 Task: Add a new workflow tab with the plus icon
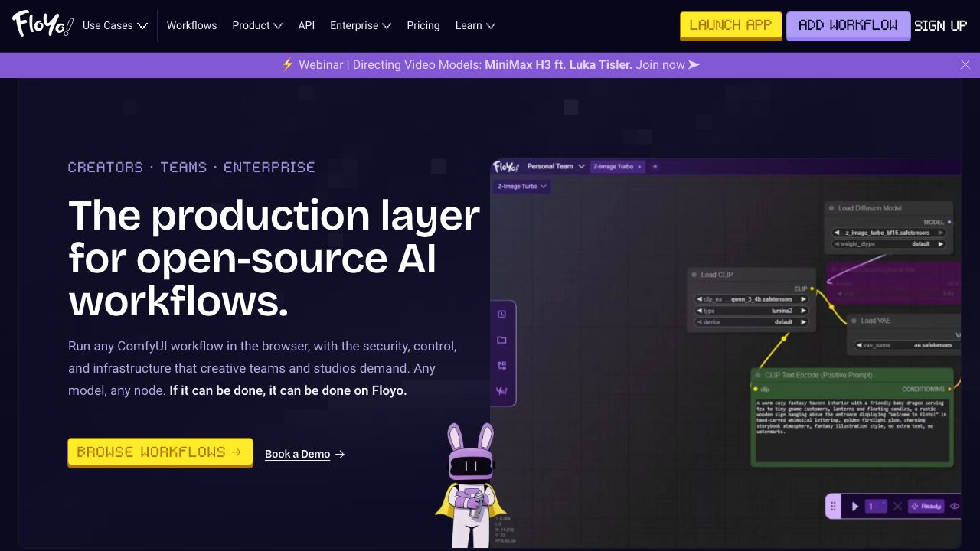pyautogui.click(x=655, y=166)
